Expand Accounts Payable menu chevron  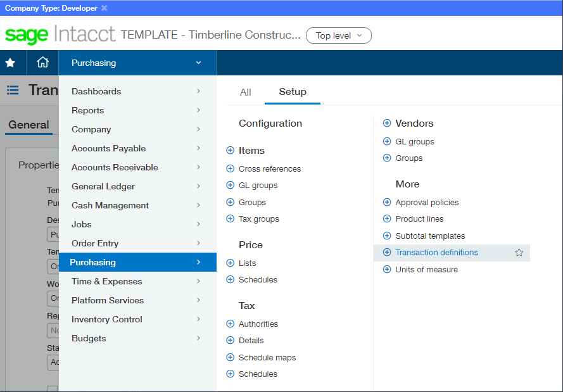(x=198, y=148)
